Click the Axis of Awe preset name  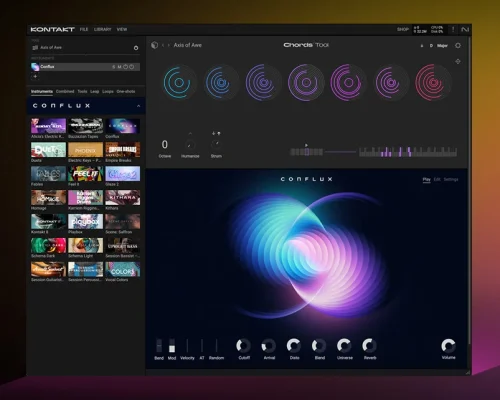tap(187, 45)
